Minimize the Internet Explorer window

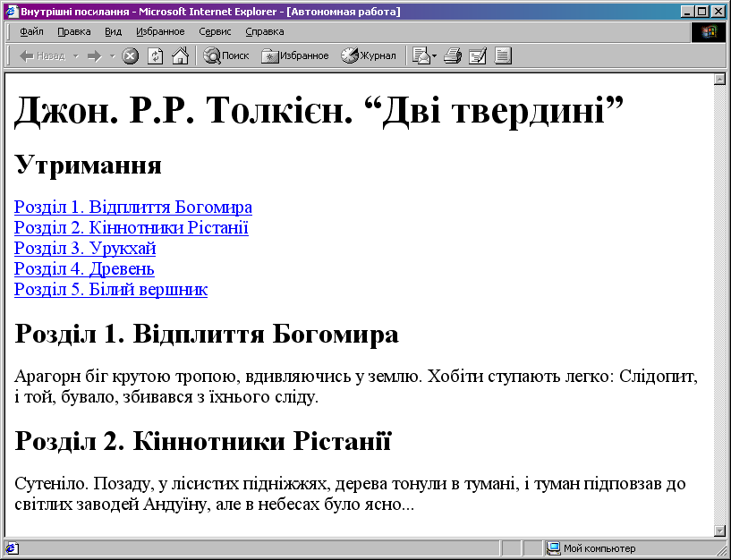click(x=687, y=12)
